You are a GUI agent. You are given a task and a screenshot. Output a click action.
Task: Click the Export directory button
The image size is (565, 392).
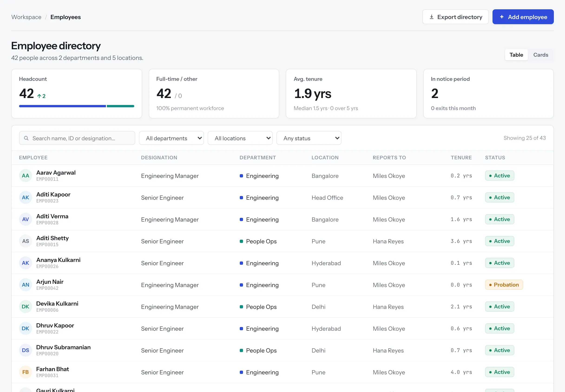455,17
